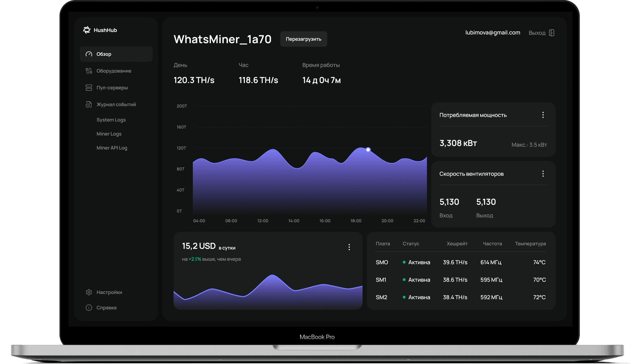The image size is (635, 364).
Task: Click the Журнал событий log icon
Action: [88, 104]
